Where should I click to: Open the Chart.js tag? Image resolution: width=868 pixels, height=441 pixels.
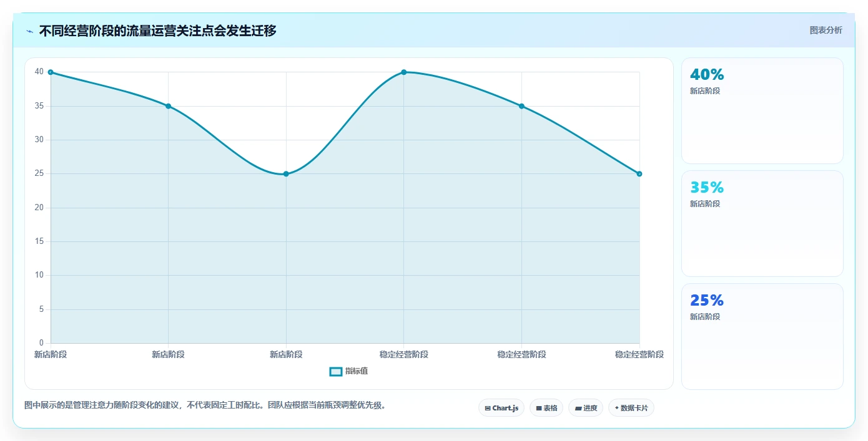(x=501, y=408)
